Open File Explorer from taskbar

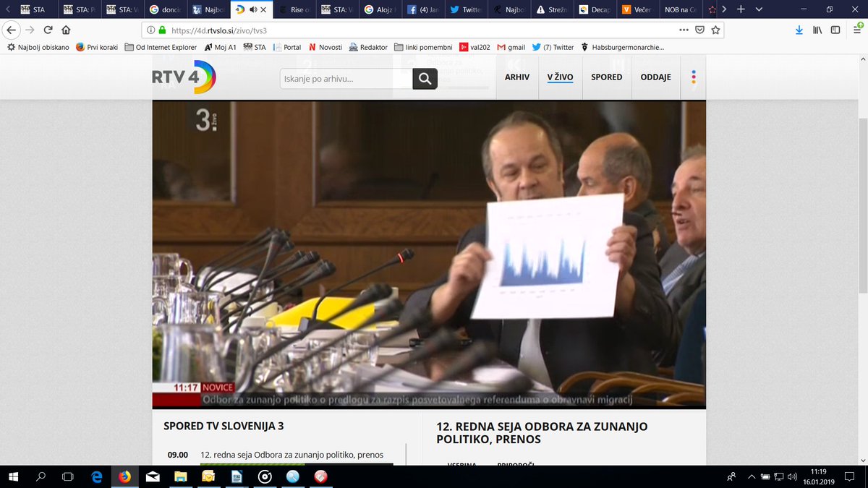coord(180,476)
